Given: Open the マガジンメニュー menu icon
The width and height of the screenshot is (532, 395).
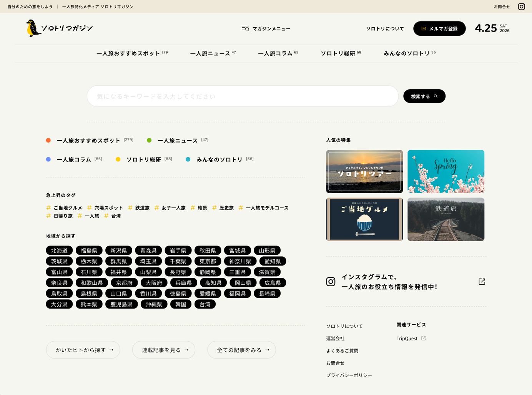Looking at the screenshot, I should (x=245, y=28).
